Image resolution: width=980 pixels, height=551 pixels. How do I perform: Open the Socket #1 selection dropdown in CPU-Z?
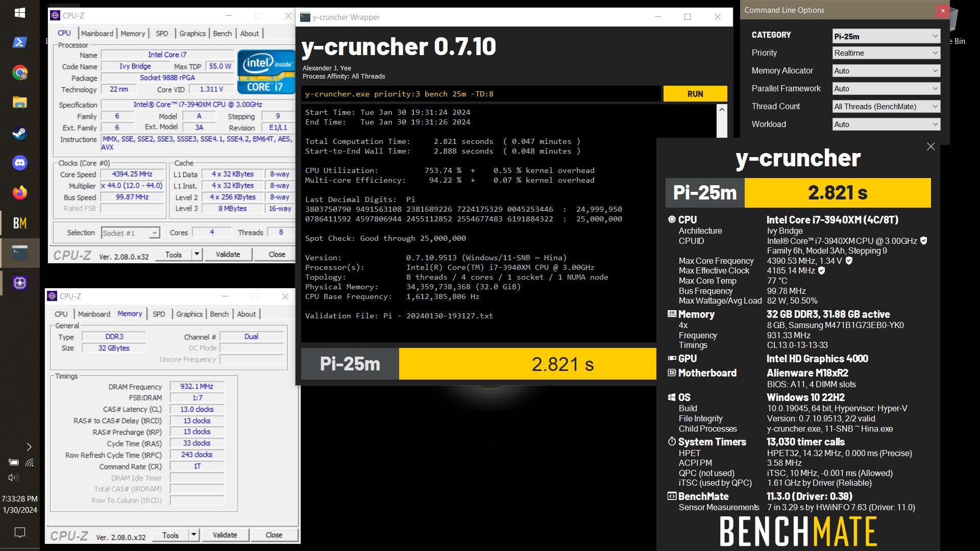click(131, 233)
